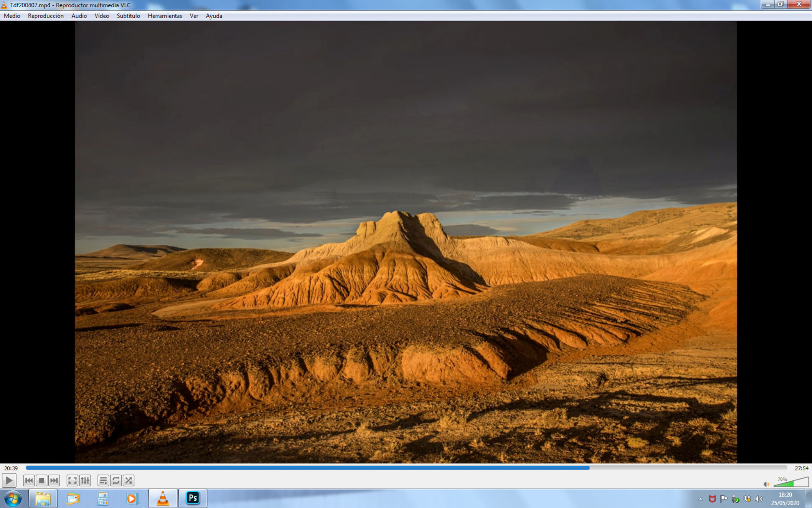The width and height of the screenshot is (812, 508).
Task: Open extended settings effects panel
Action: click(x=85, y=480)
